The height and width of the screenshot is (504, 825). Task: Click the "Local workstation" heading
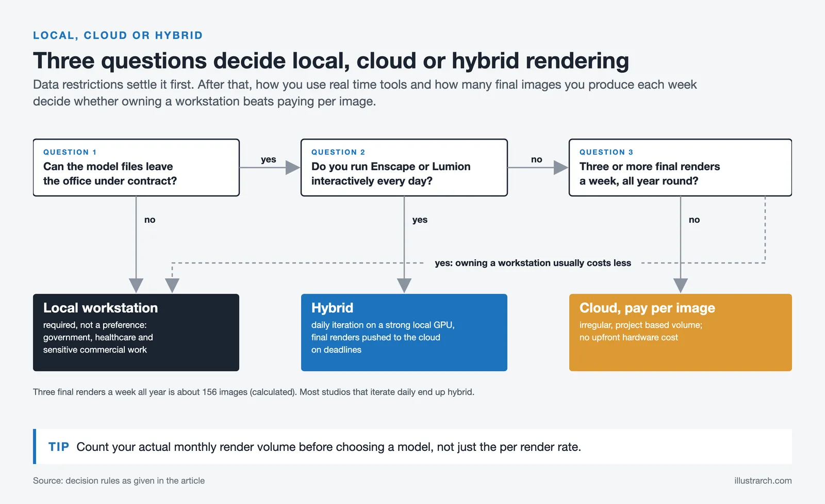click(x=101, y=308)
